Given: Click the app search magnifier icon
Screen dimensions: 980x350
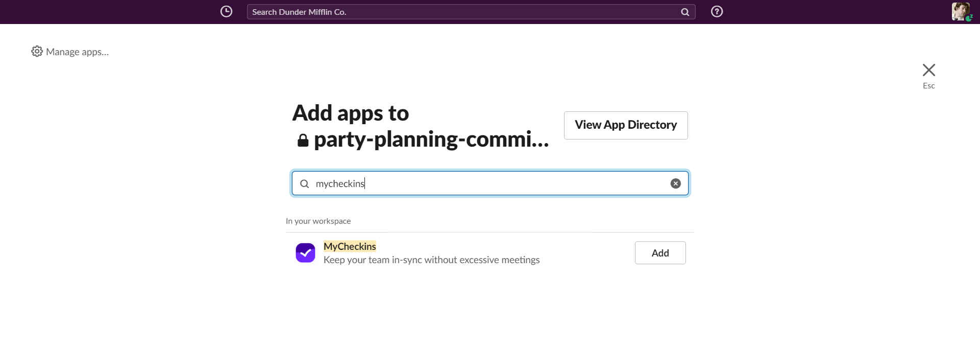Looking at the screenshot, I should (304, 184).
